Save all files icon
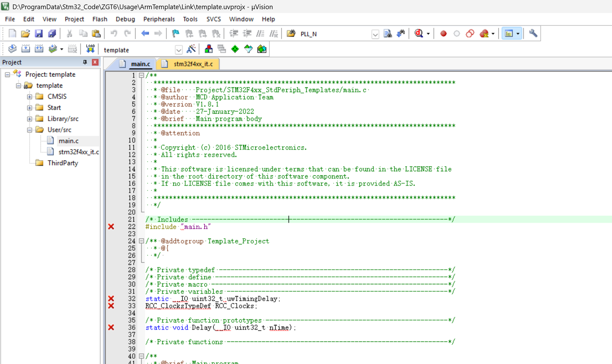The width and height of the screenshot is (612, 364). 52,34
